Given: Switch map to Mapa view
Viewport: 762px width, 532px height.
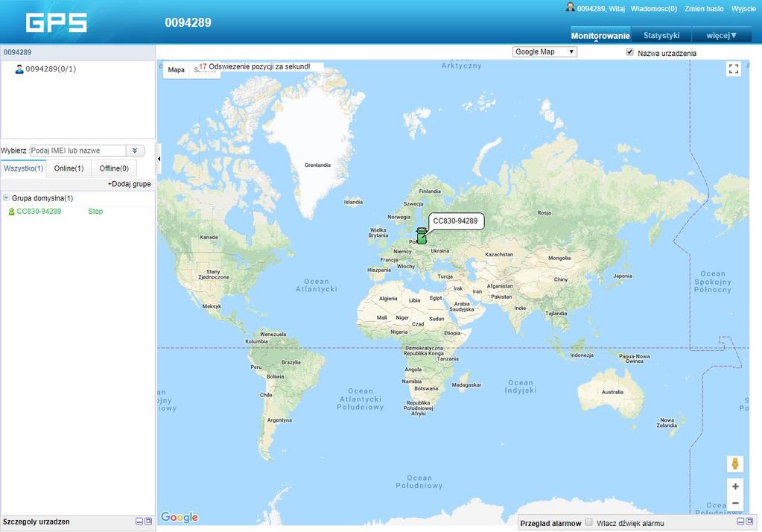Looking at the screenshot, I should point(176,69).
